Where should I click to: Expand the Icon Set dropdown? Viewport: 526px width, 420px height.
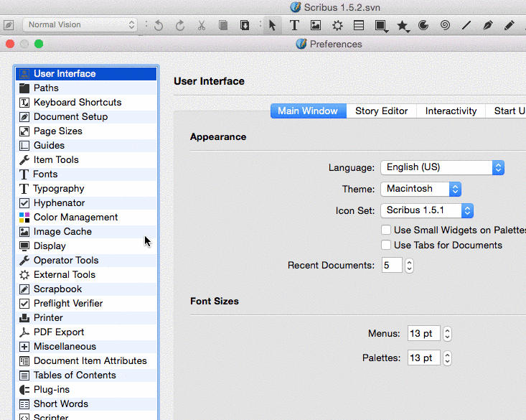(427, 210)
